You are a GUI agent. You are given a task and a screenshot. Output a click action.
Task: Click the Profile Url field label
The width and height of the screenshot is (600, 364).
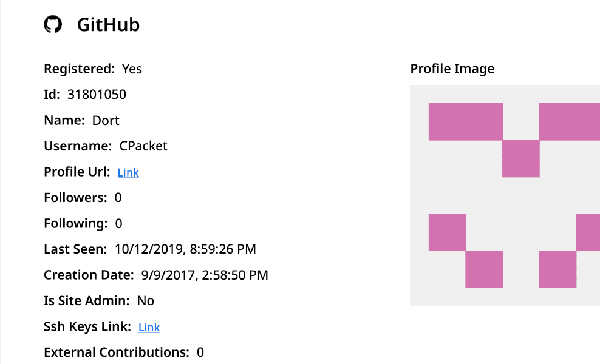tap(77, 172)
